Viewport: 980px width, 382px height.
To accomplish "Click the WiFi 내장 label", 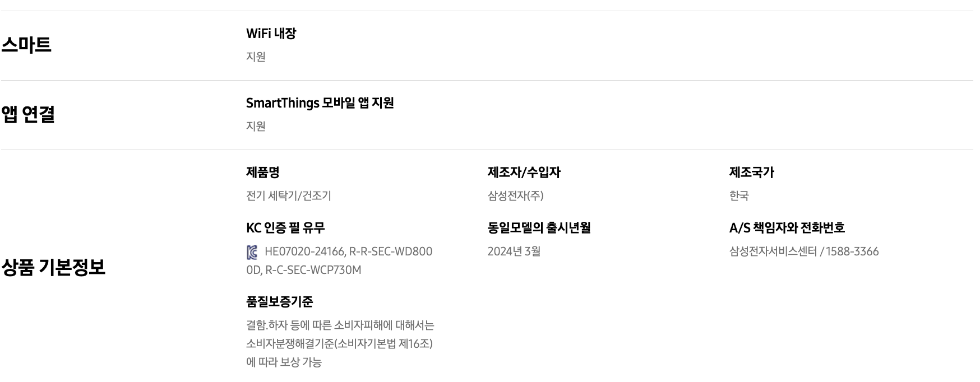I will 271,34.
